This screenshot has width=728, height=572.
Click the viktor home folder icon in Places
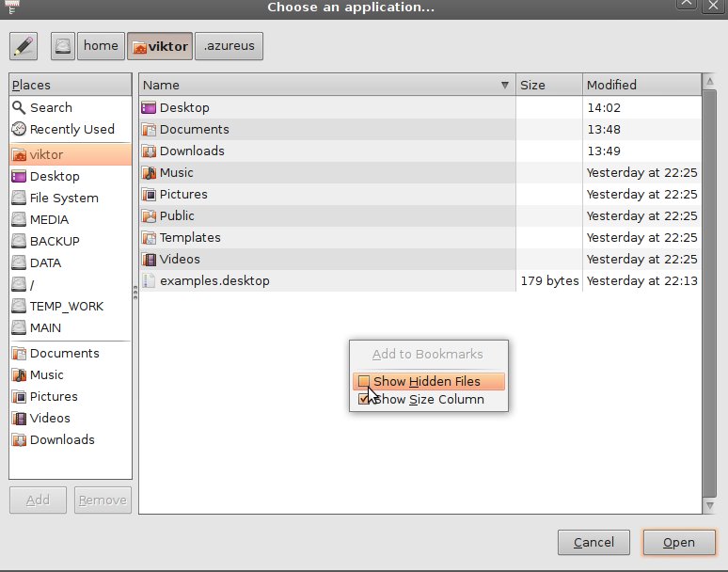[19, 154]
